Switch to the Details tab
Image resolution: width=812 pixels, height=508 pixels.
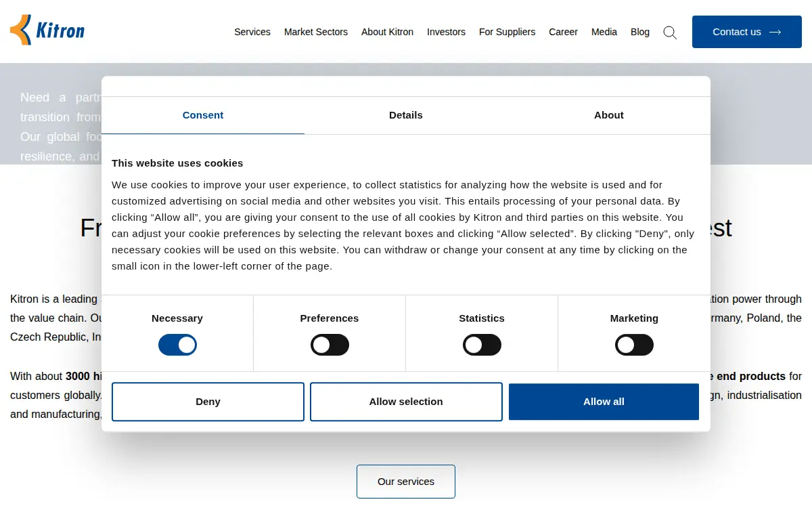[x=406, y=115]
